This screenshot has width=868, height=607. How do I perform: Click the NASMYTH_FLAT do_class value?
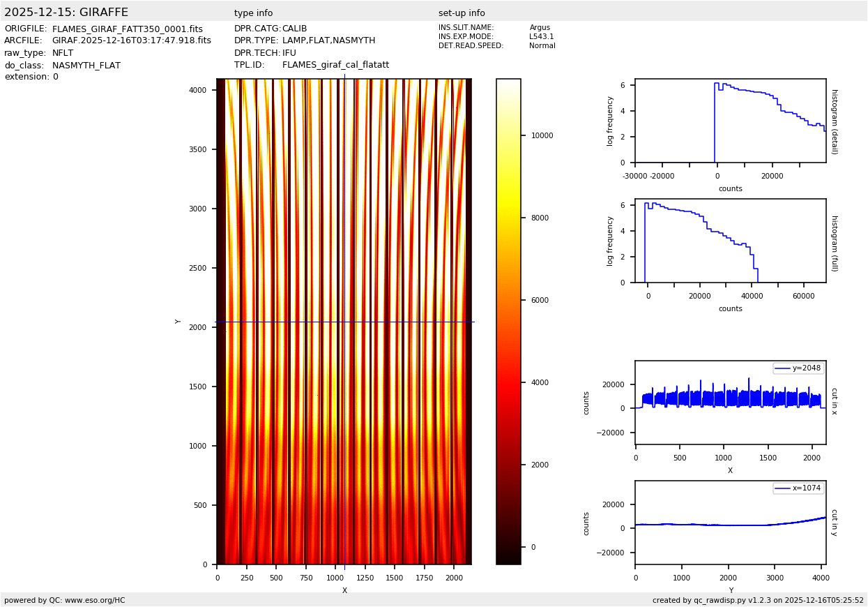86,66
